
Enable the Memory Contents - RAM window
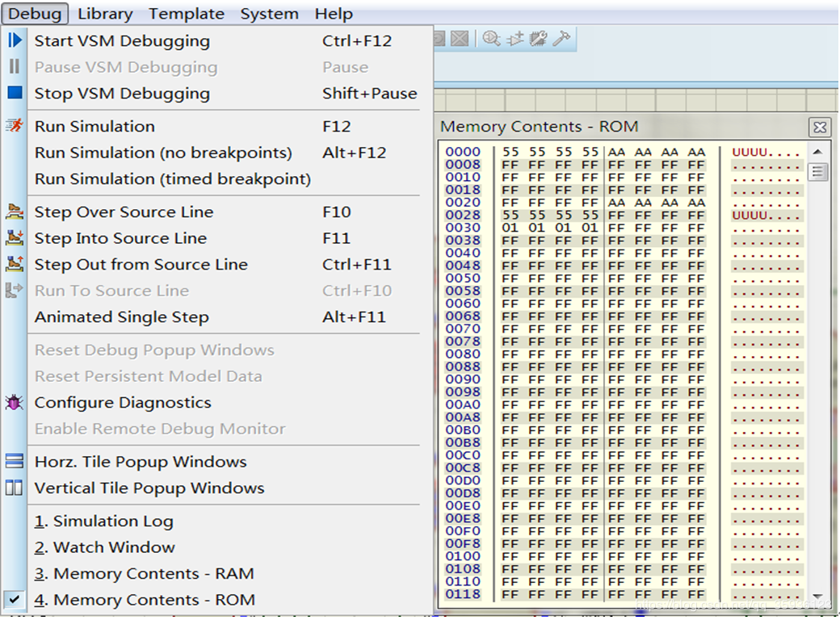coord(144,574)
